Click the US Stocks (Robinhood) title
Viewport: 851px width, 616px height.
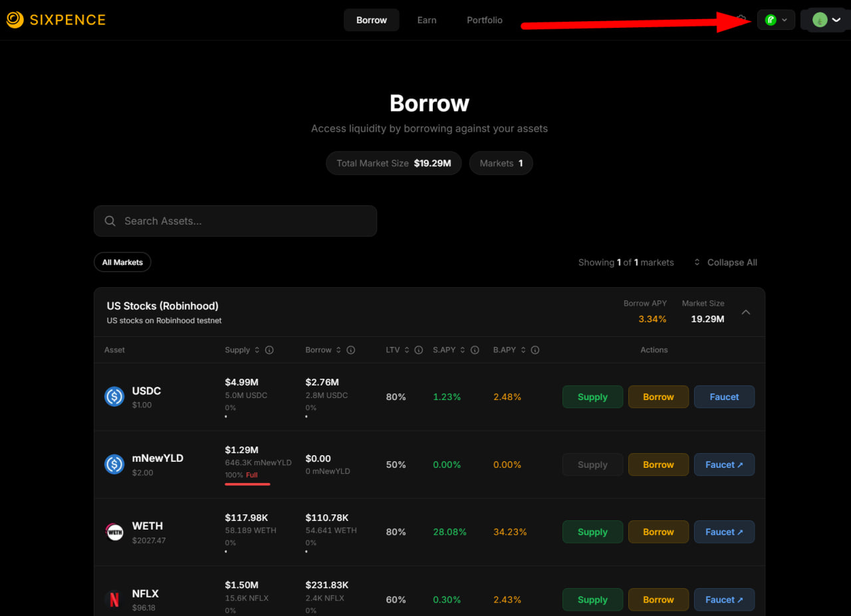click(163, 306)
